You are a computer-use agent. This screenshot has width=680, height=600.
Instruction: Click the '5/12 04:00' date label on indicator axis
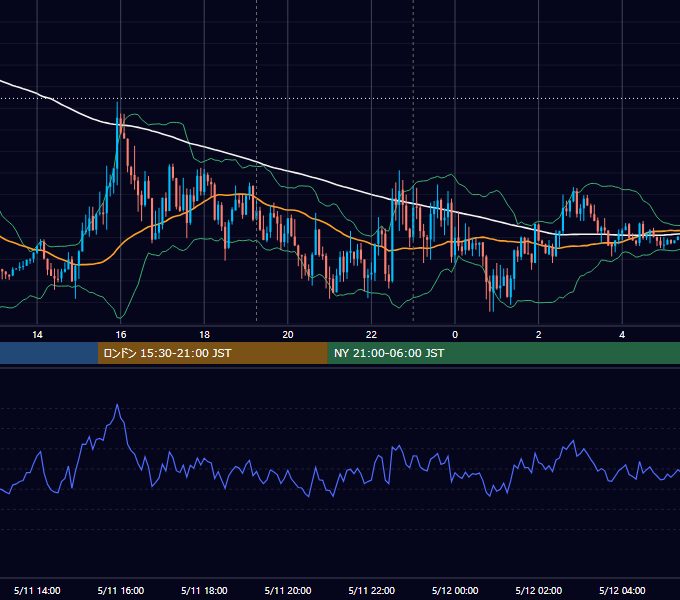[x=622, y=590]
